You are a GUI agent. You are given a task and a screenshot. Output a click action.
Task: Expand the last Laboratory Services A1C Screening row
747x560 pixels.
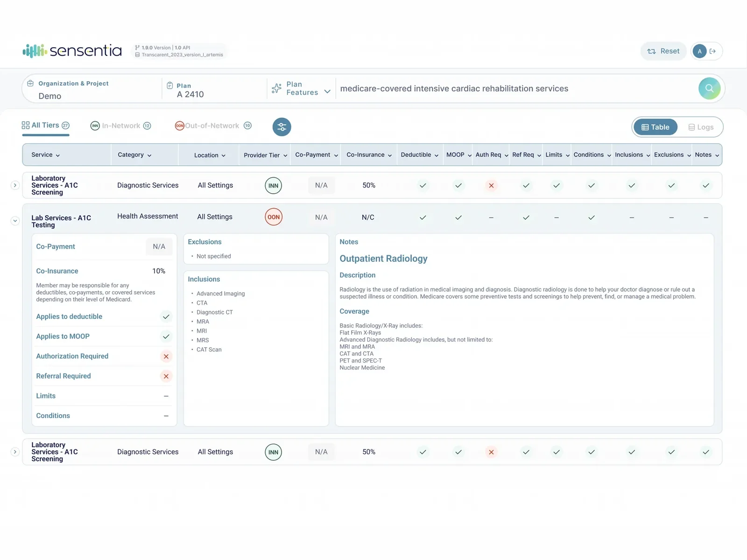[15, 452]
